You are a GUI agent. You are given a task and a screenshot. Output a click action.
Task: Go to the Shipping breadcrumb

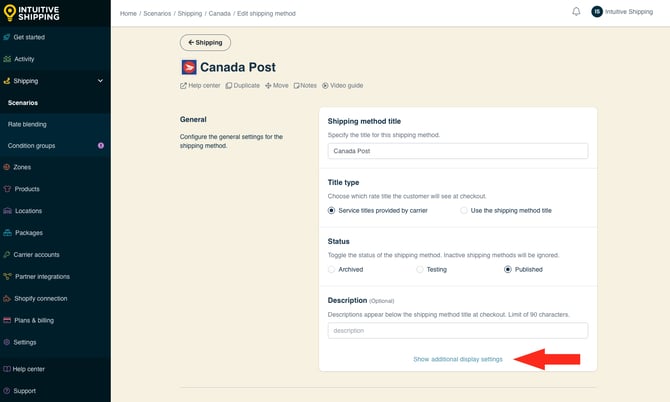coord(190,14)
